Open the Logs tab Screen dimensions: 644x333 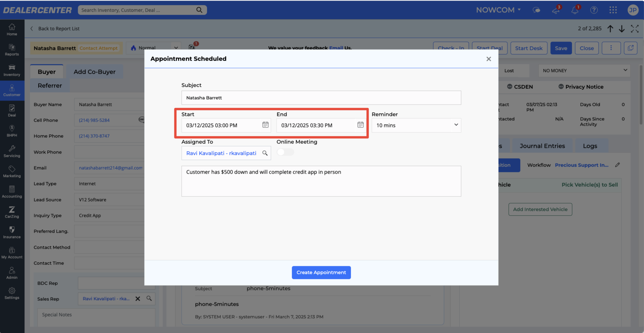pyautogui.click(x=590, y=146)
